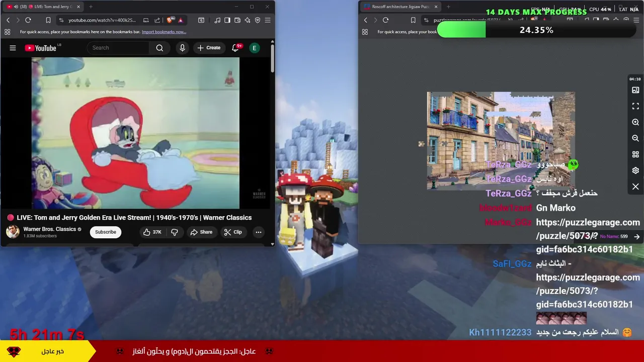Subscribe to Warner Bros. Classics
644x362 pixels.
[x=106, y=232]
